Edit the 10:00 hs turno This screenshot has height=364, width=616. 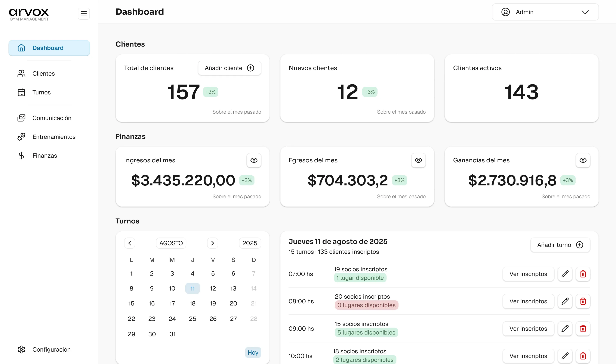point(565,356)
